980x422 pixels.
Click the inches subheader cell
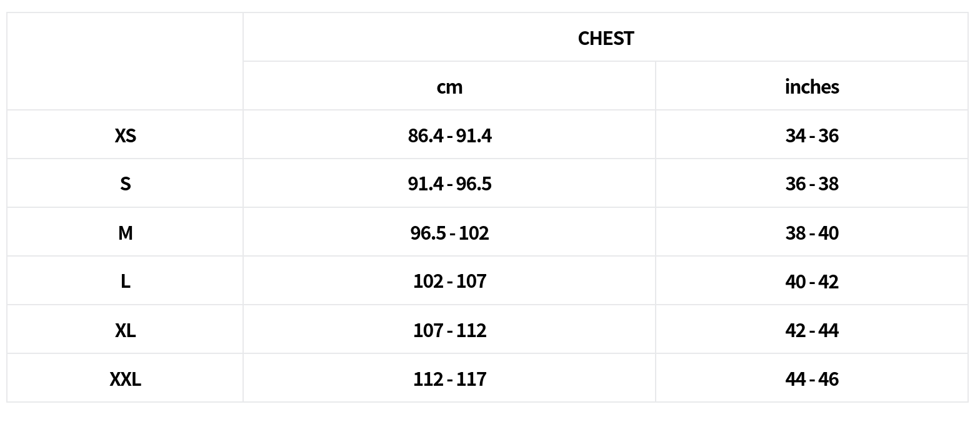click(x=811, y=87)
